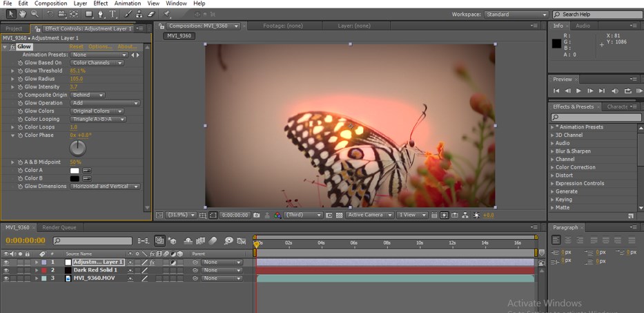Select the Hand tool in toolbar
644x313 pixels.
[23, 14]
